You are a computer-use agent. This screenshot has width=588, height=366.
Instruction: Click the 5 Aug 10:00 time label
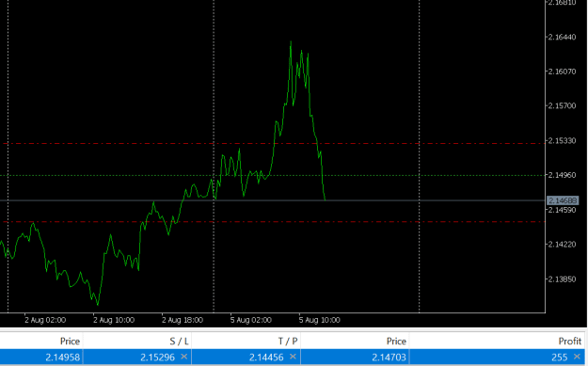pyautogui.click(x=320, y=320)
